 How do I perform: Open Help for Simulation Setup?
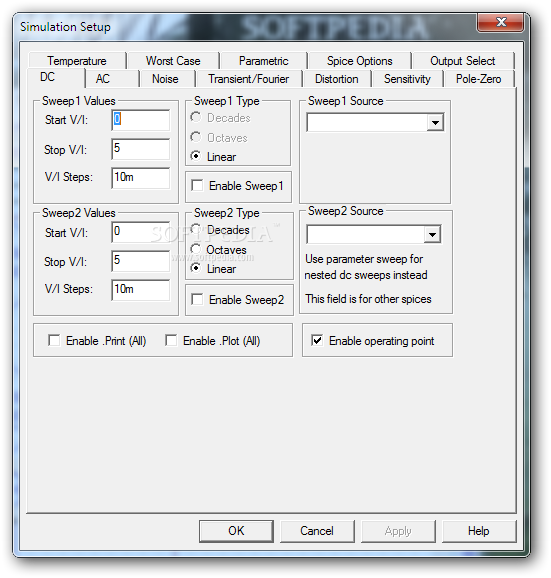tap(479, 531)
